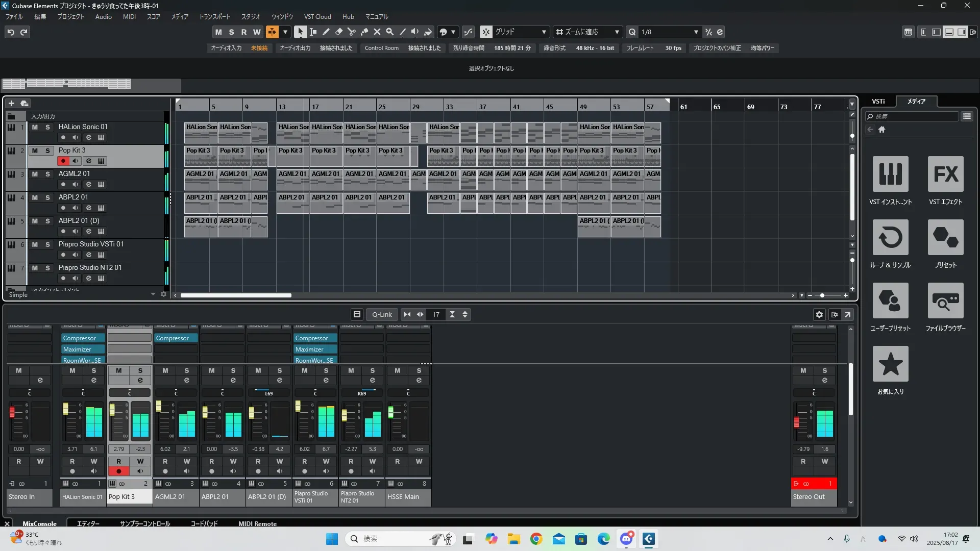Image resolution: width=980 pixels, height=551 pixels.
Task: Click the Stereo Out channel fader
Action: click(x=796, y=422)
